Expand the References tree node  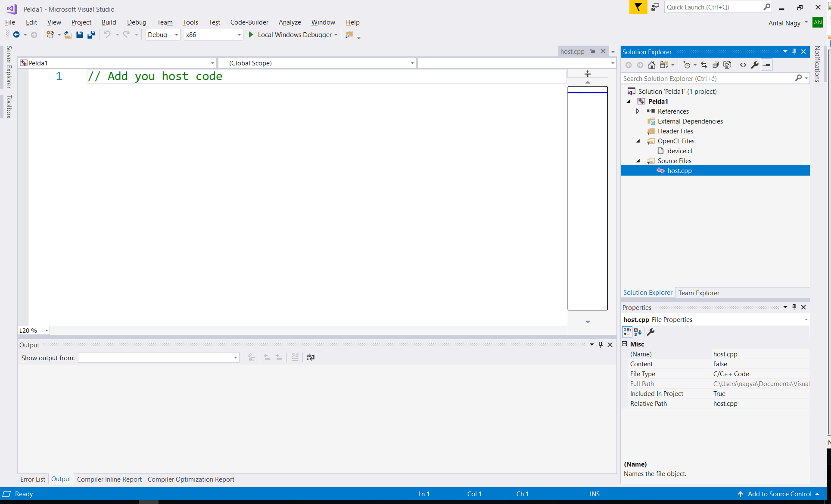(x=638, y=111)
